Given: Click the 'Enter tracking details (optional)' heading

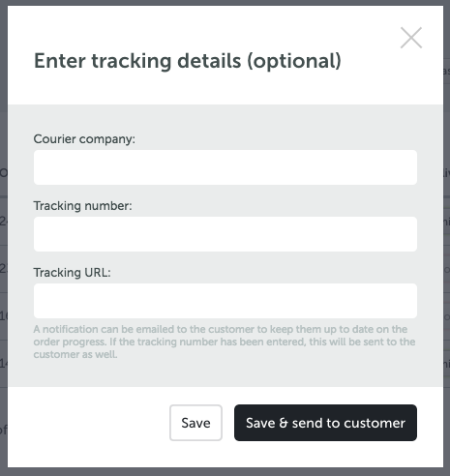Looking at the screenshot, I should [x=188, y=61].
